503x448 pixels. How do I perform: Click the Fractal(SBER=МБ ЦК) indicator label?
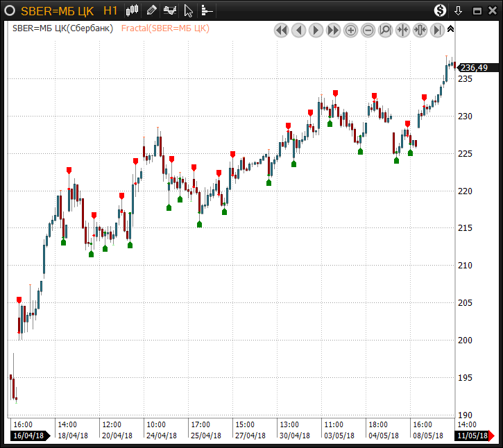pos(165,28)
